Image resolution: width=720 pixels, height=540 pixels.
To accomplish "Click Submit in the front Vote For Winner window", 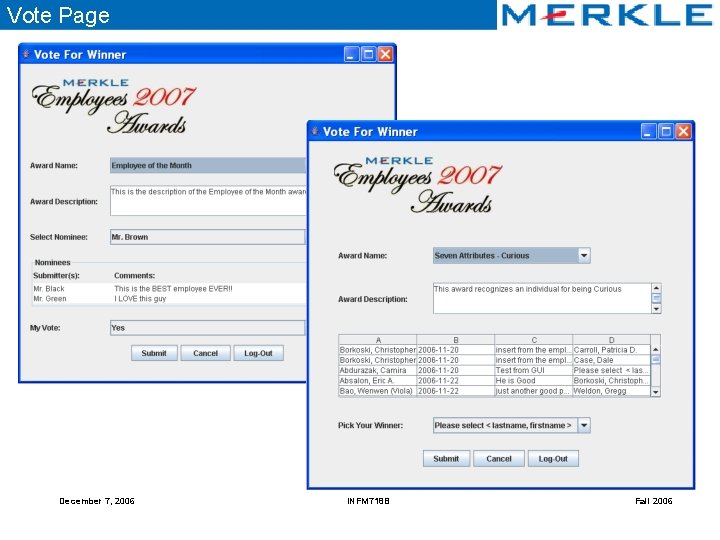I will tap(446, 459).
